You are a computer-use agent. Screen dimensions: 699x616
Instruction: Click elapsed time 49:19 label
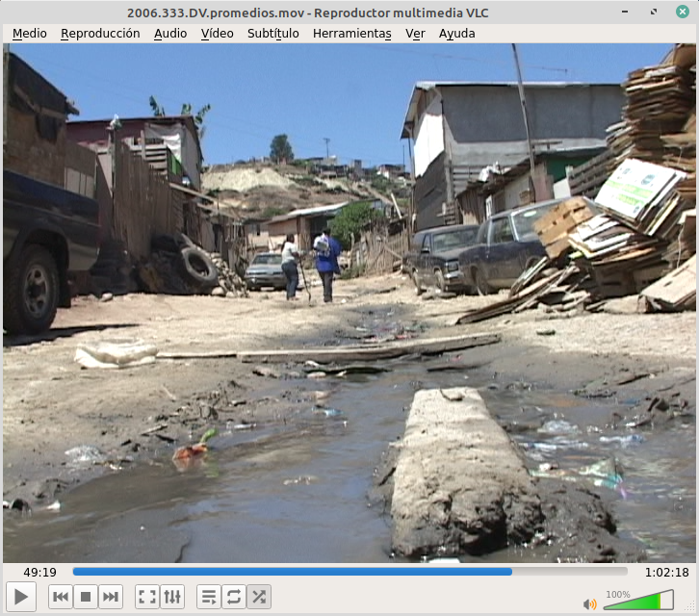(x=40, y=573)
